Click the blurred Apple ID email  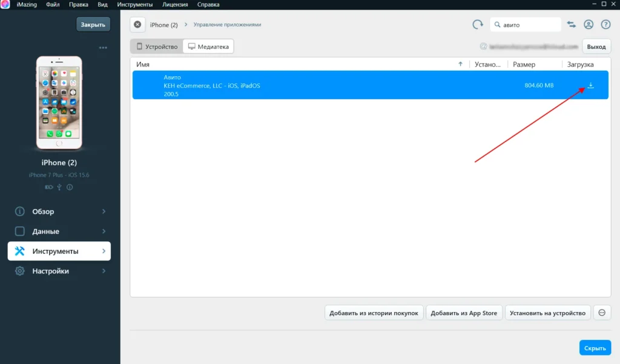point(533,47)
